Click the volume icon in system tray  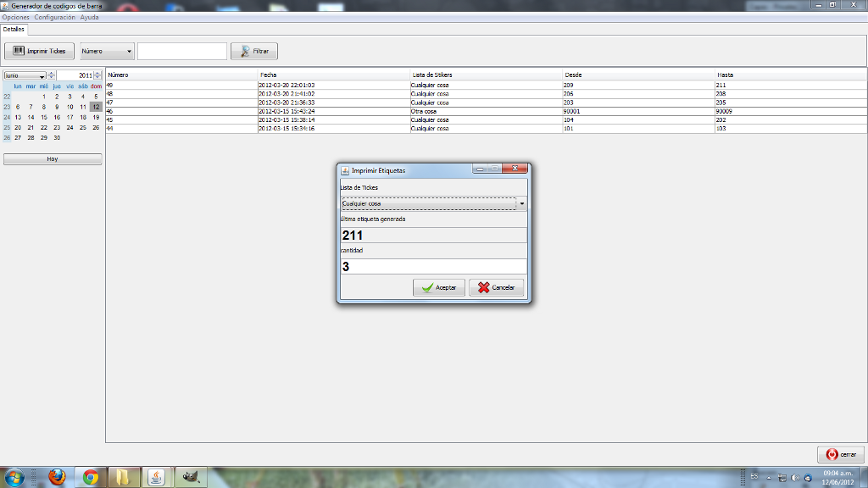tap(795, 478)
